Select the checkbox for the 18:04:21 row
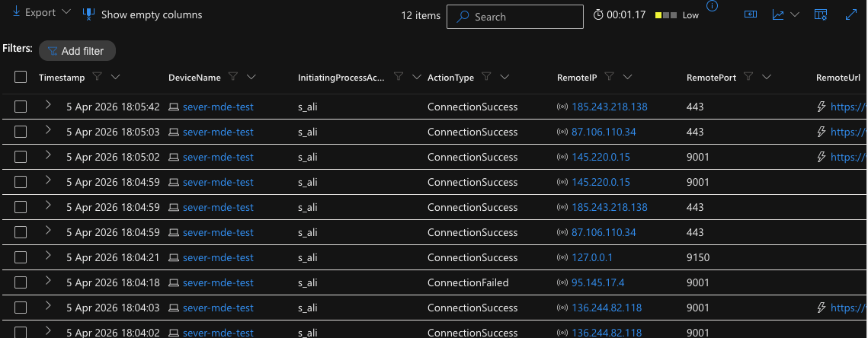868x338 pixels. 21,258
